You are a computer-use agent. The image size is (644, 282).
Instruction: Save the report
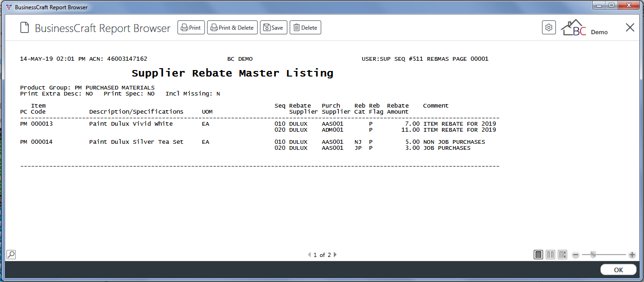[274, 27]
